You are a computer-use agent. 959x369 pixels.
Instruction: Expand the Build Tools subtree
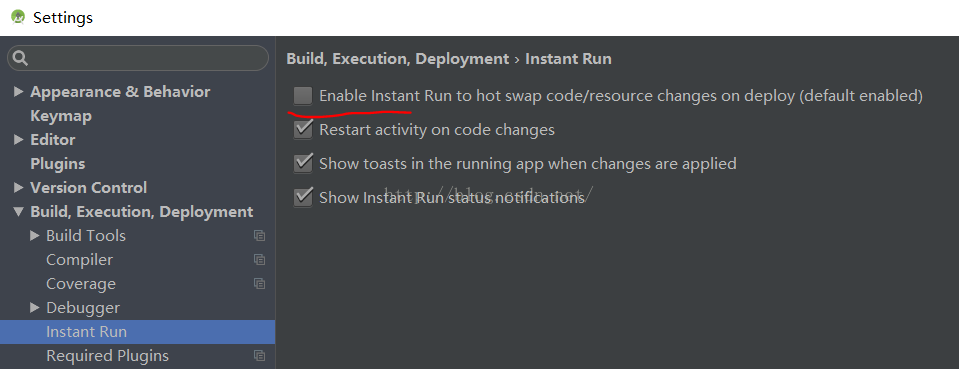[34, 236]
